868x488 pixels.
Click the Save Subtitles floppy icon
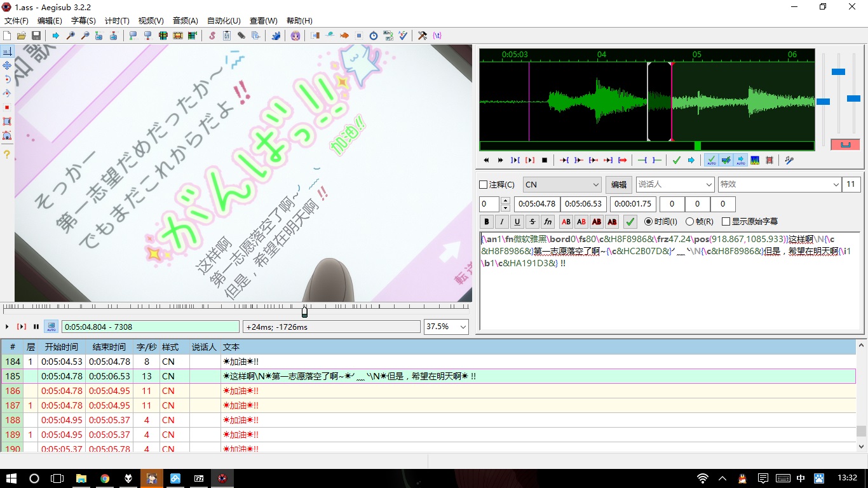[36, 36]
